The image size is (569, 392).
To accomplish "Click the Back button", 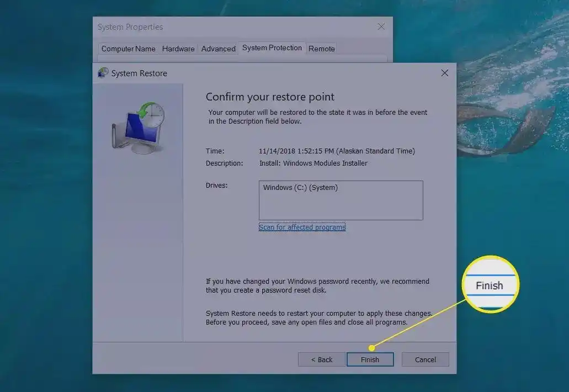I will [x=321, y=359].
